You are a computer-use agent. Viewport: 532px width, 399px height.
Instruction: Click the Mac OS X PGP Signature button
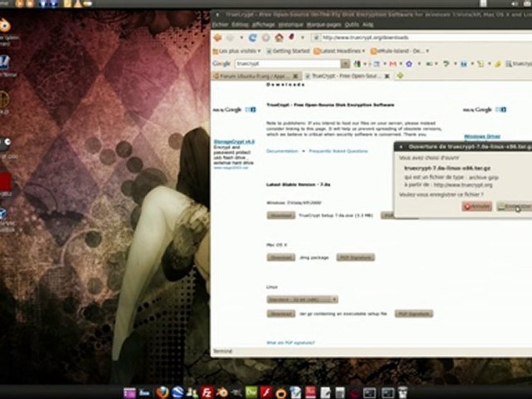(356, 258)
